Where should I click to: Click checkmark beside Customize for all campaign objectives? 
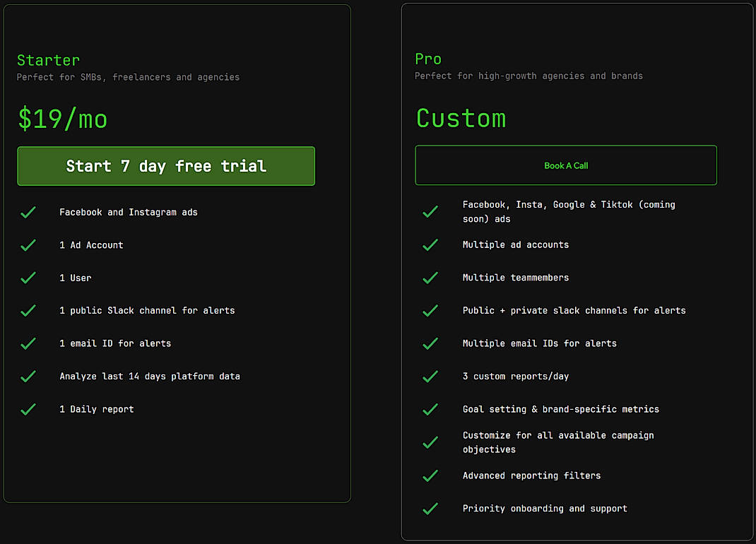pos(430,442)
